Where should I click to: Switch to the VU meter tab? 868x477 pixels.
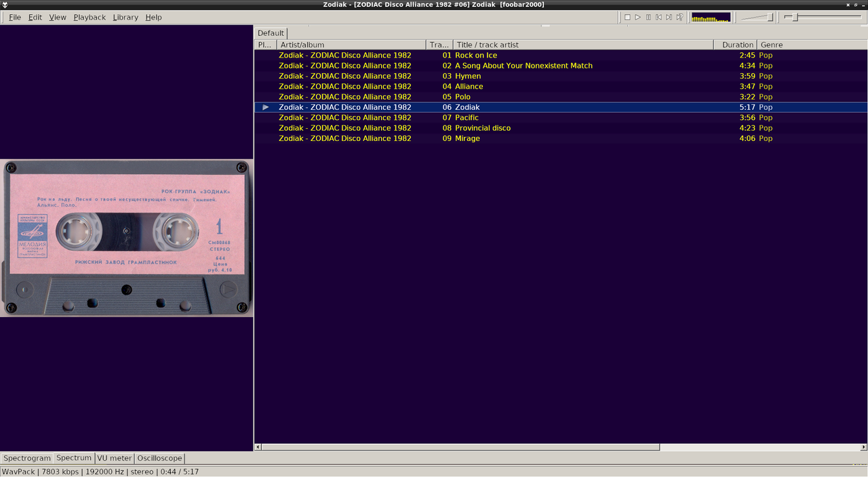114,458
